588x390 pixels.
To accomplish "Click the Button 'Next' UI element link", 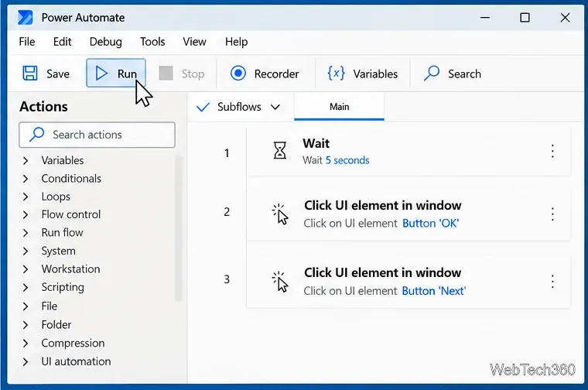I will tap(434, 291).
